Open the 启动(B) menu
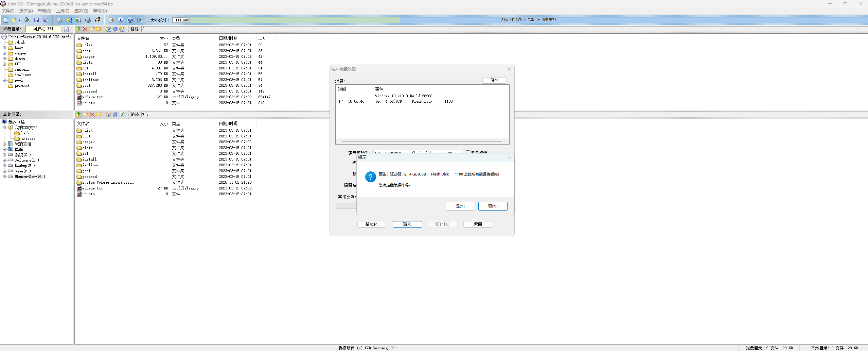This screenshot has height=351, width=868. coord(44,11)
